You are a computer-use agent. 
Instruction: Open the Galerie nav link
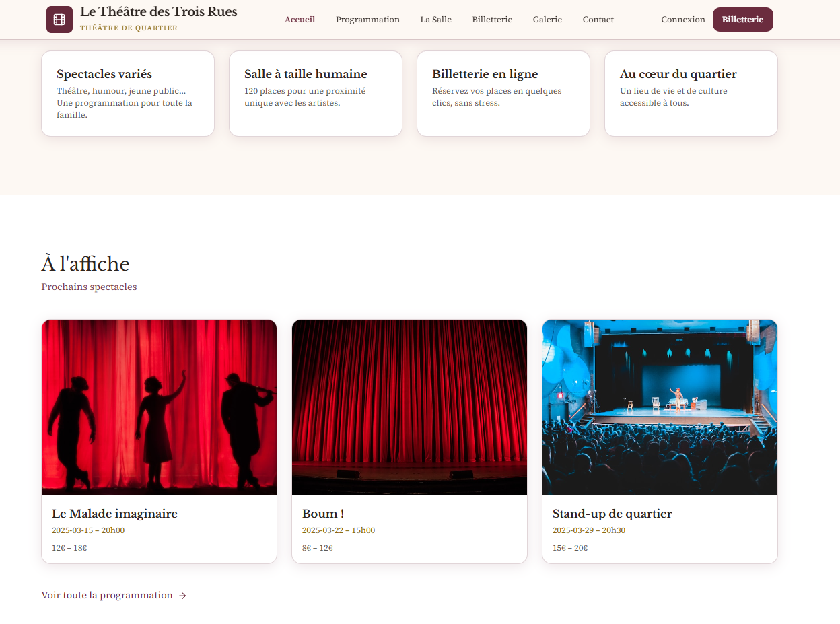coord(547,20)
